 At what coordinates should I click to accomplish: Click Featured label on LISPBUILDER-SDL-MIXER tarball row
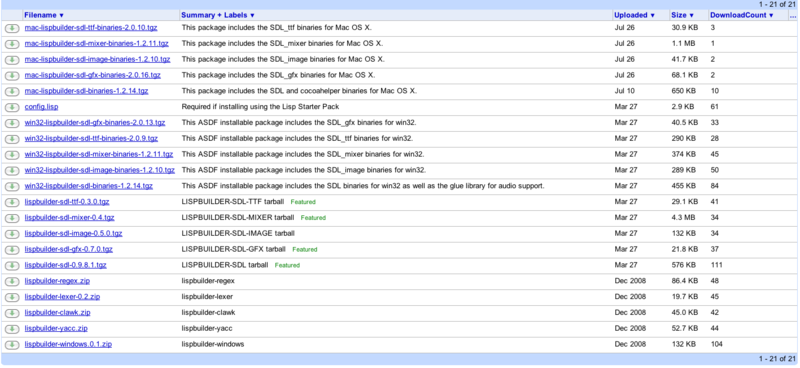point(313,218)
